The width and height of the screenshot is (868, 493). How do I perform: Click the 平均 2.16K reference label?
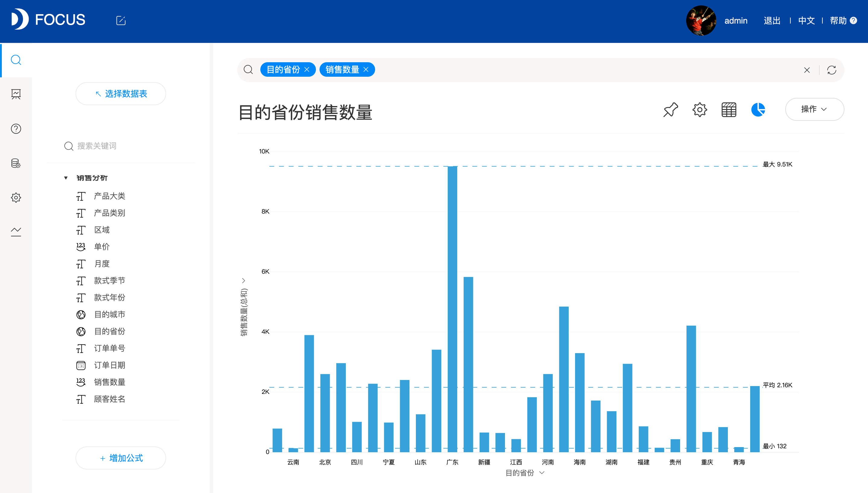point(777,385)
